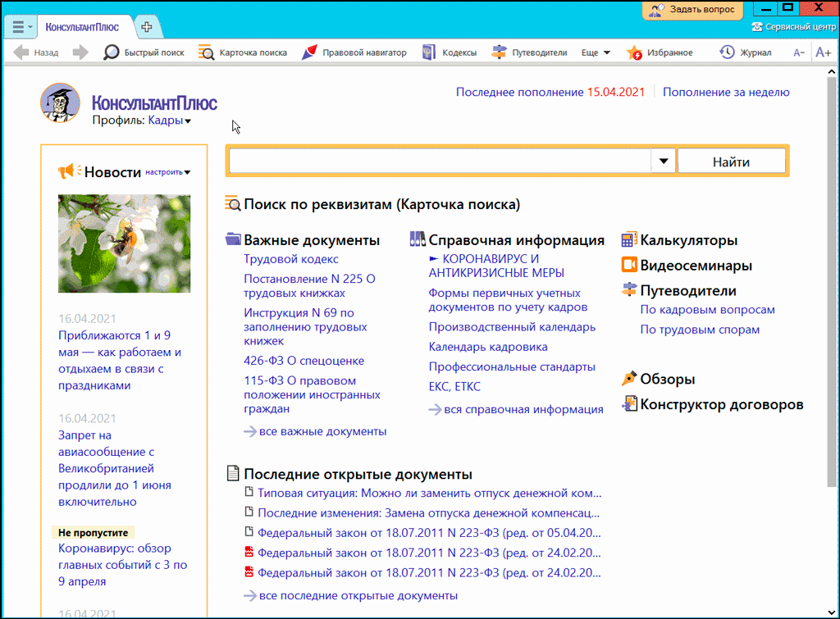Open the main hamburger menu dropdown

21,26
